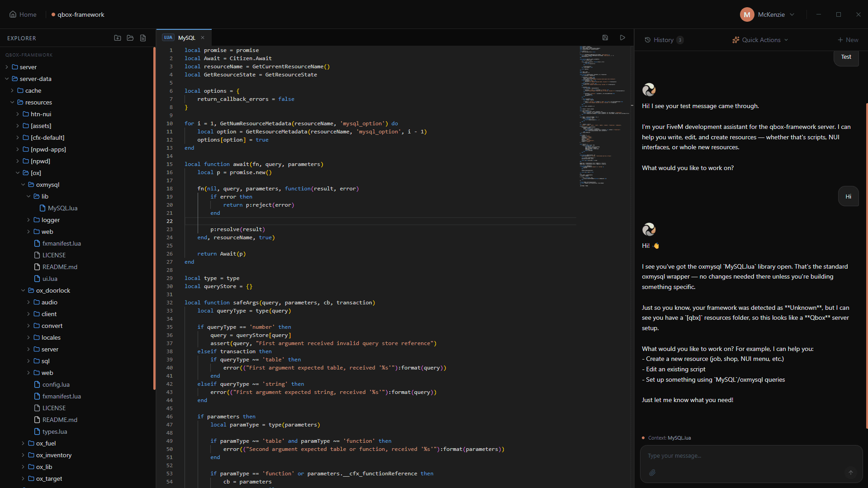Click the code minimap preview
The height and width of the screenshot is (488, 868).
[x=604, y=116]
